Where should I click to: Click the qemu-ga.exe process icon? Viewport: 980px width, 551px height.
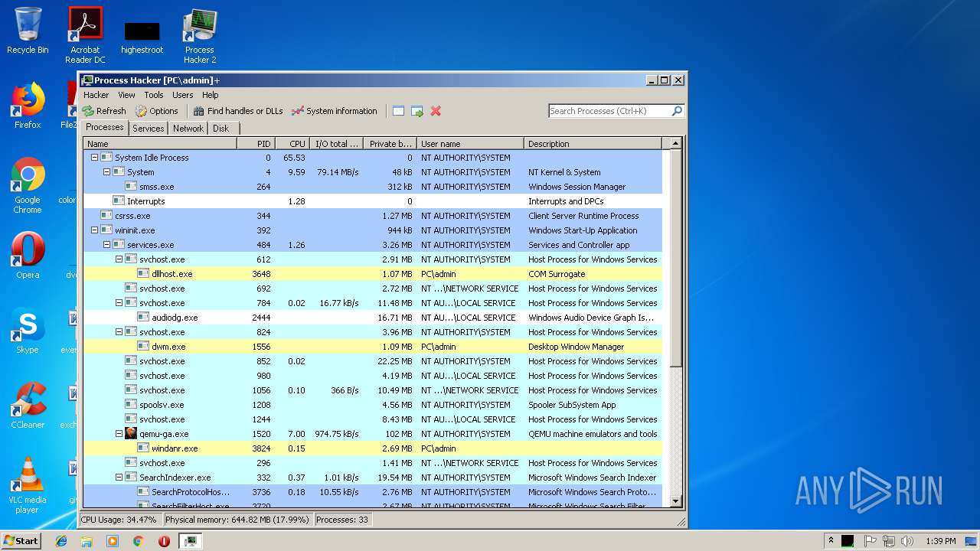(x=131, y=434)
